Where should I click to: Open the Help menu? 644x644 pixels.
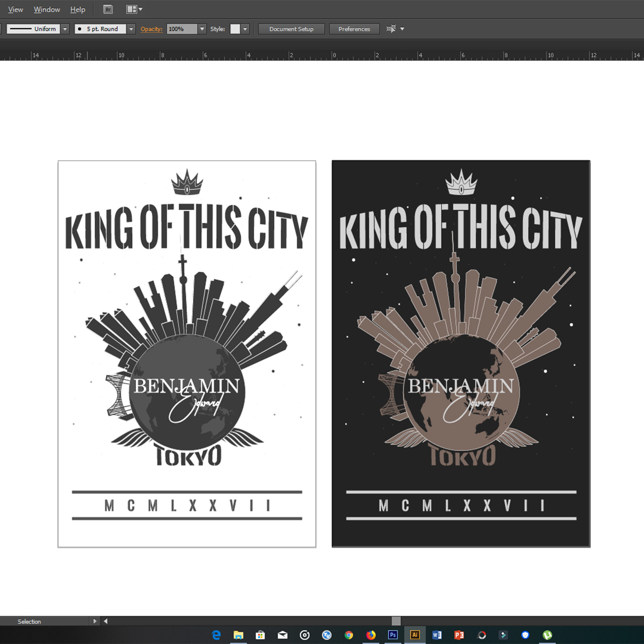[x=77, y=9]
